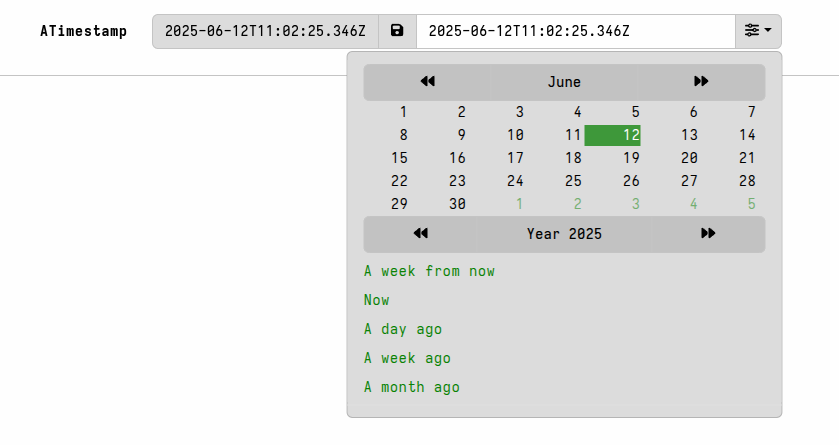Image resolution: width=839 pixels, height=445 pixels.
Task: Select the "Now" shortcut link
Action: (x=377, y=300)
